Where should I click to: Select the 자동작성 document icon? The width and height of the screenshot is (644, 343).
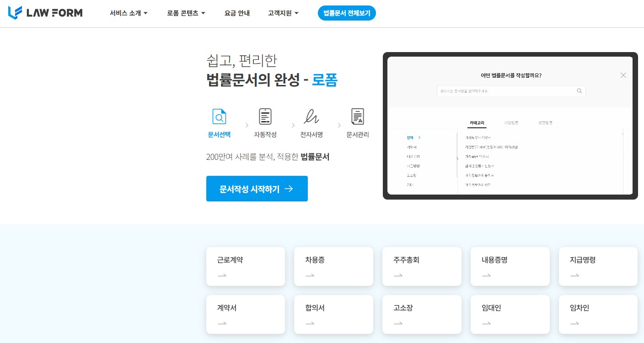(265, 116)
